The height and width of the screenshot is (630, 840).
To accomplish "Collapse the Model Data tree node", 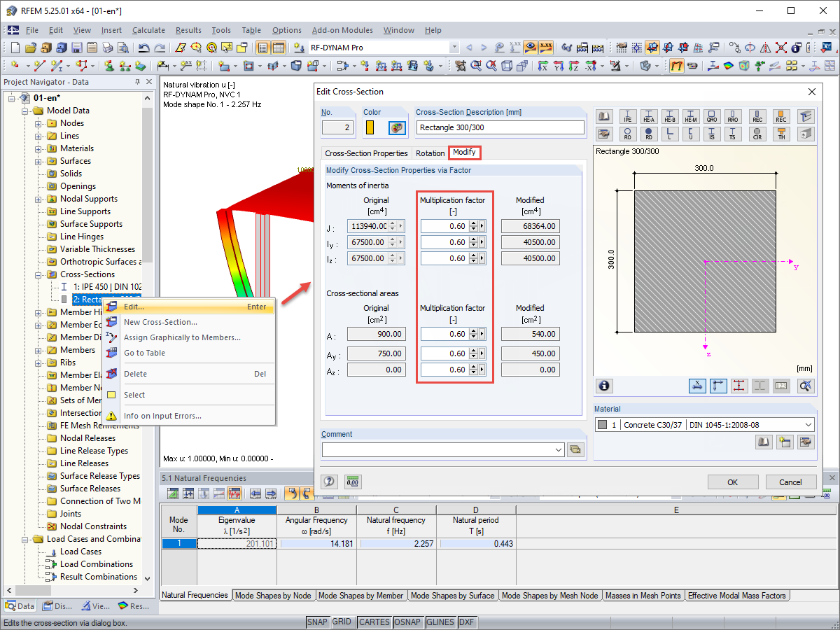I will [26, 111].
